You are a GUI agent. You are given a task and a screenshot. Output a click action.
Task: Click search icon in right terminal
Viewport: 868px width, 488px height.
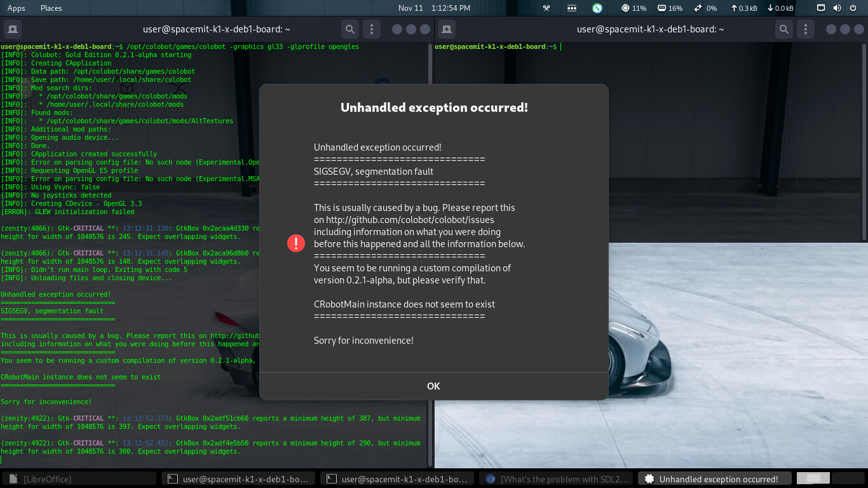click(x=783, y=29)
